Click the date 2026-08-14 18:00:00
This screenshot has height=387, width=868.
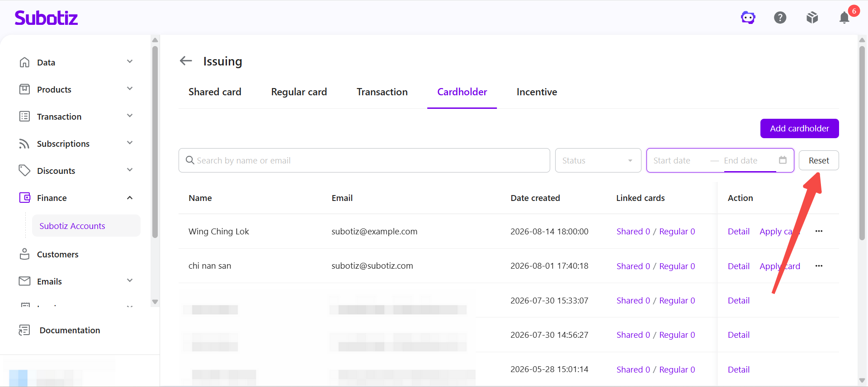(549, 231)
